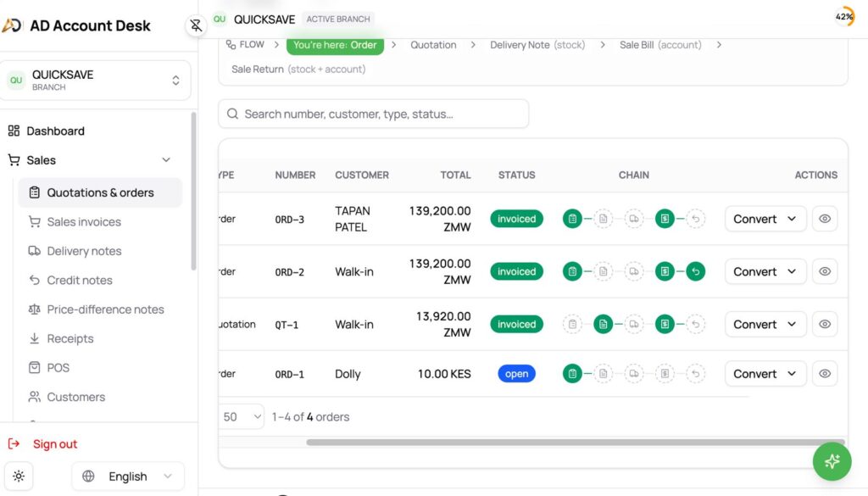Click ORD-1 order chain icon
Screen dimensions: 868x496
[572, 374]
